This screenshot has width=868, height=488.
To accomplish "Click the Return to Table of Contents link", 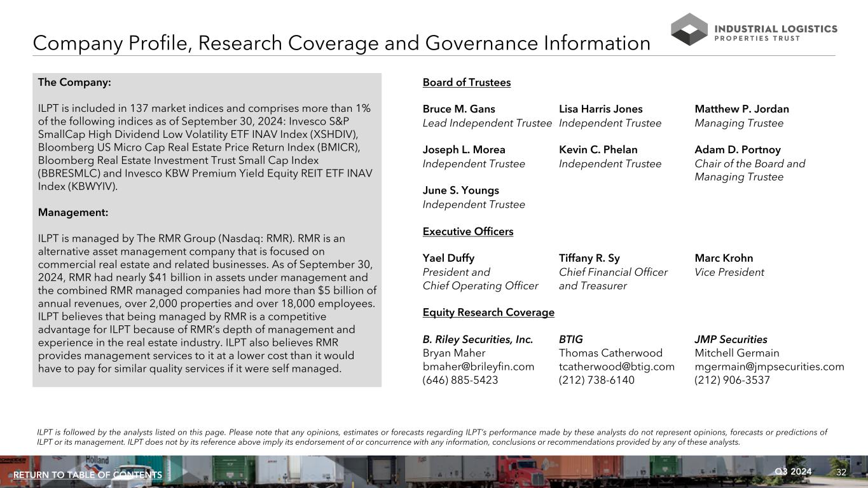I will [x=88, y=475].
